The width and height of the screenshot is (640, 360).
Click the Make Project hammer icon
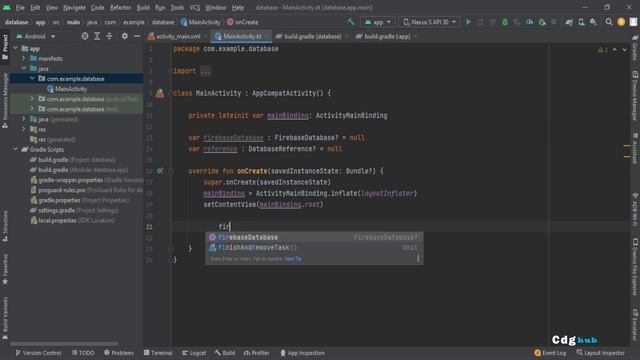pos(351,22)
